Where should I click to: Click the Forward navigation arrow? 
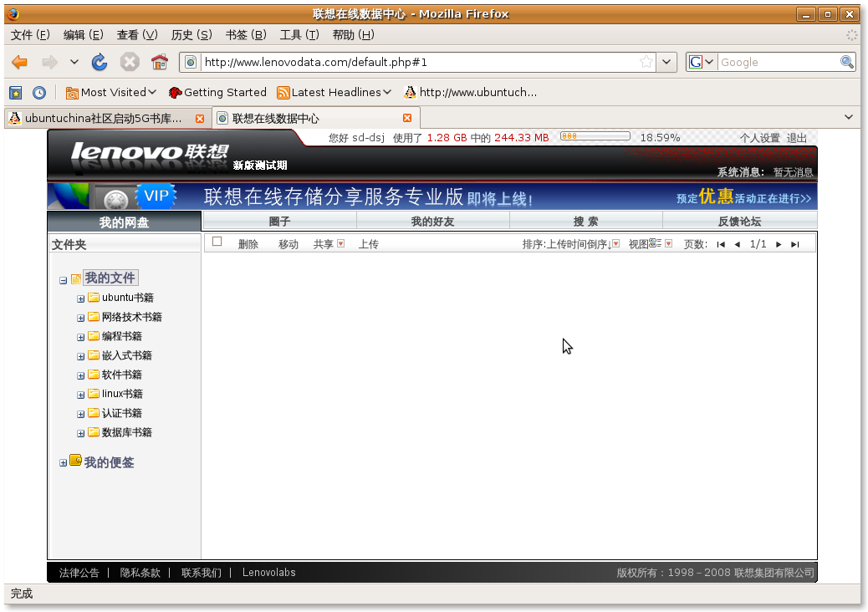pos(50,62)
